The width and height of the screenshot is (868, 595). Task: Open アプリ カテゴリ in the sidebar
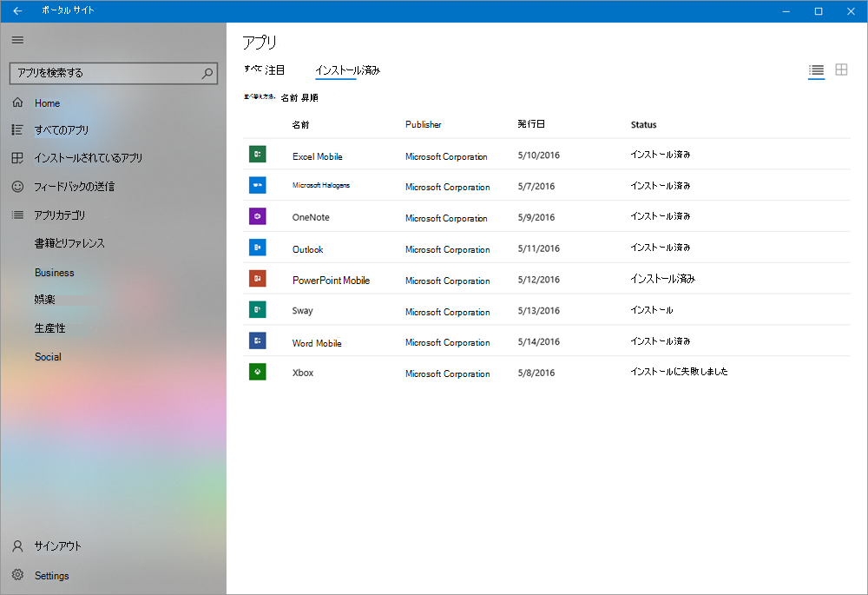(x=60, y=215)
